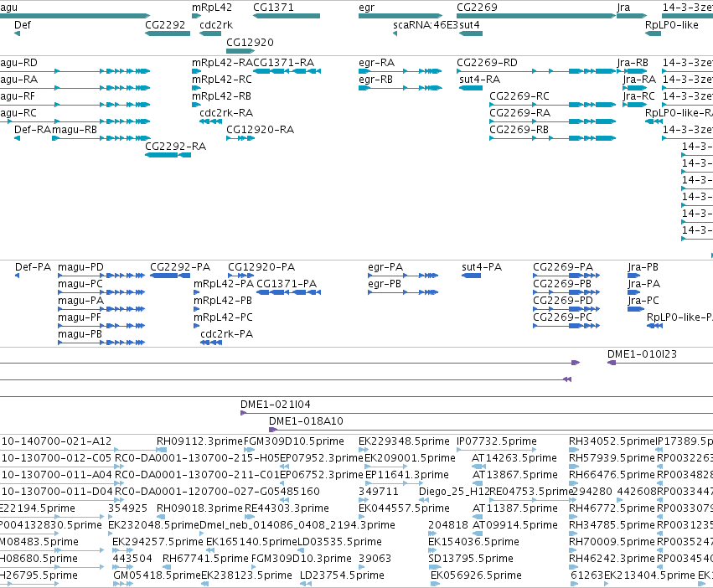Click EK056926.5prime EST label

(476, 575)
